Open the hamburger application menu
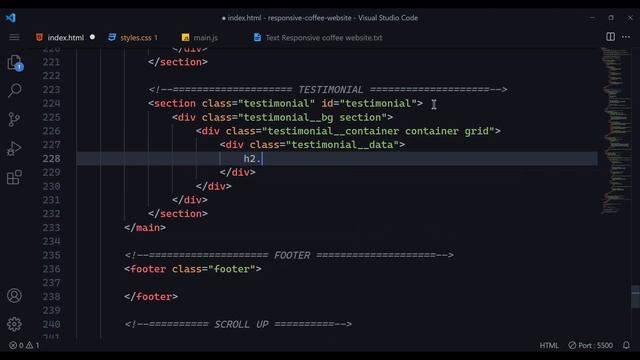The height and width of the screenshot is (360, 640). (14, 38)
